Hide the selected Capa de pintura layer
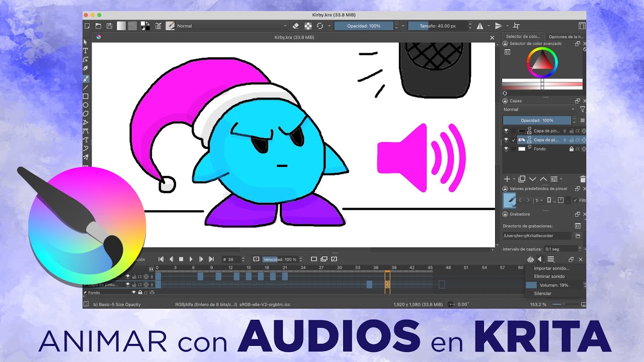 pyautogui.click(x=507, y=140)
